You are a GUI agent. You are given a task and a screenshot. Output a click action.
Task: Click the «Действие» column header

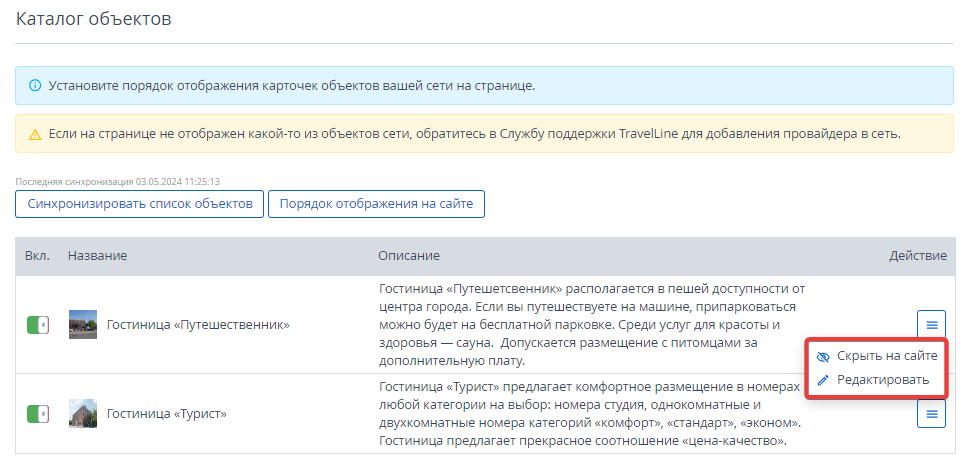click(918, 255)
